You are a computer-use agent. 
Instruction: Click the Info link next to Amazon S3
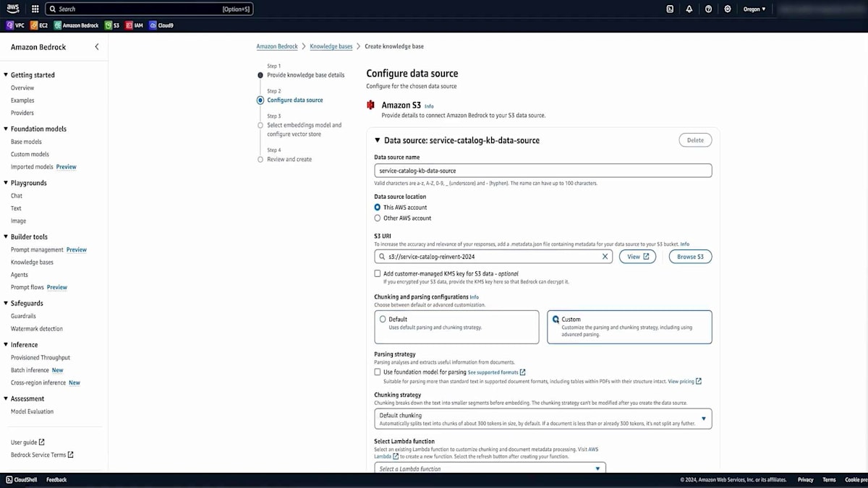(x=429, y=106)
